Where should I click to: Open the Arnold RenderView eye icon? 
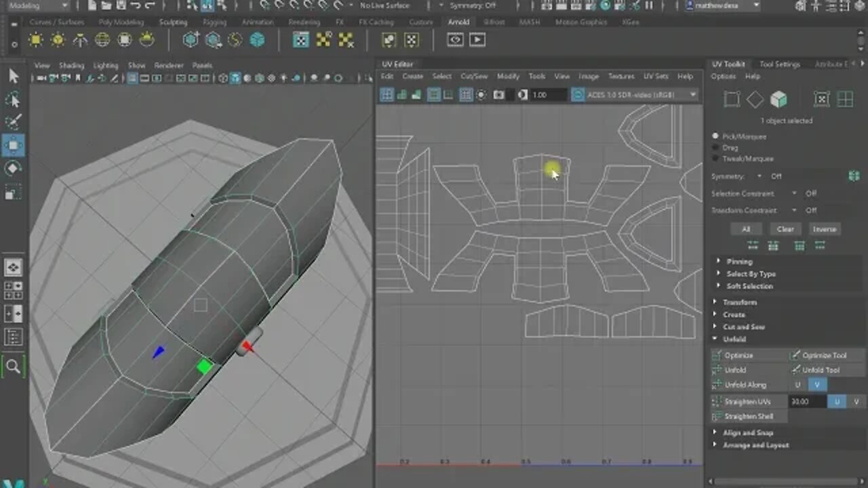click(x=455, y=40)
